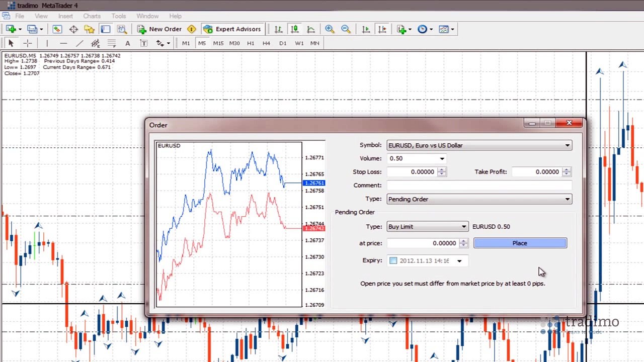644x362 pixels.
Task: Expand the Expiry date dropdown arrow
Action: [459, 261]
